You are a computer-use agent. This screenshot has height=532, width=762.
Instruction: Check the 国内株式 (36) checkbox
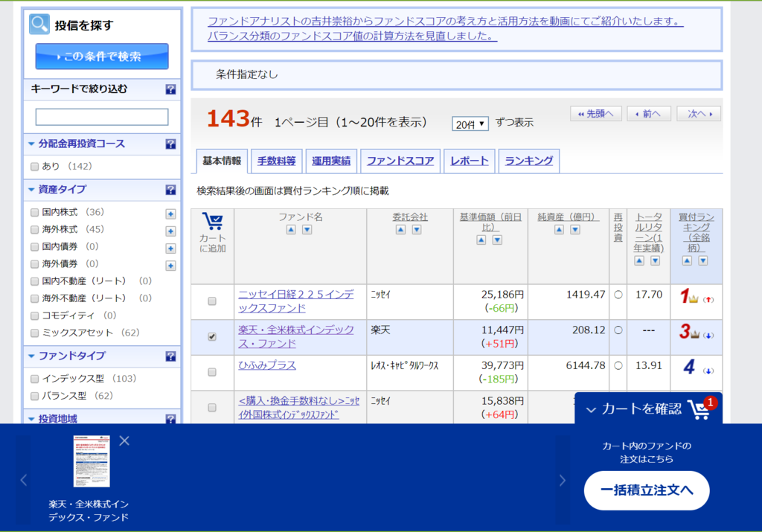pyautogui.click(x=34, y=212)
